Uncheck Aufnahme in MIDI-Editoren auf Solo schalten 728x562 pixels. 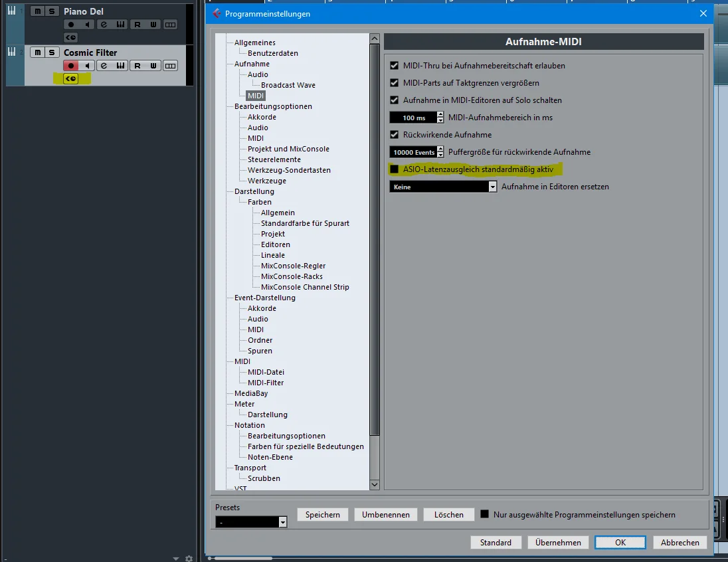pyautogui.click(x=394, y=100)
